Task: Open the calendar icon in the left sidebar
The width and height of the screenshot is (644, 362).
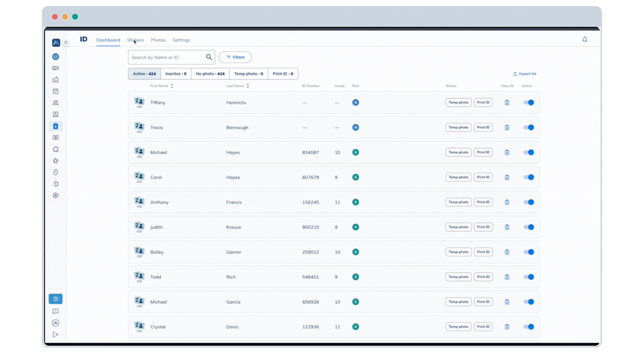Action: pyautogui.click(x=56, y=91)
